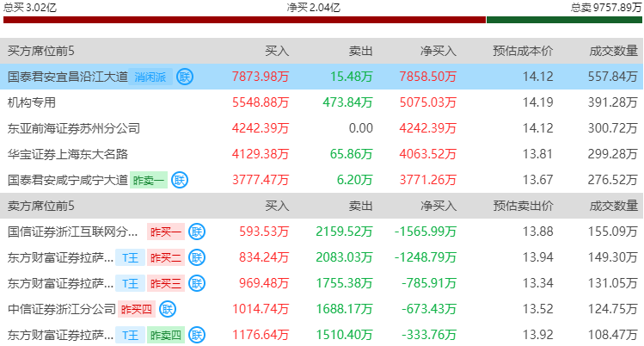Click the 联 icon next to 昨卖四

point(197,336)
